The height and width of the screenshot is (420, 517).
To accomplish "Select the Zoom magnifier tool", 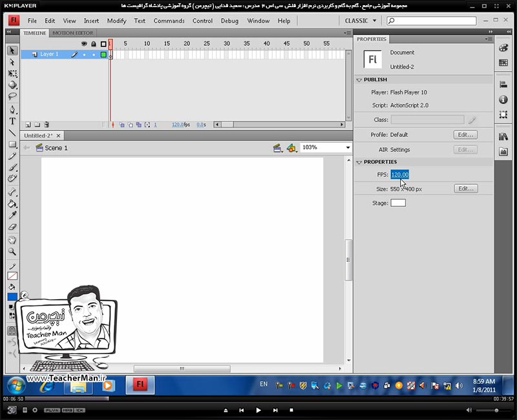I will pyautogui.click(x=12, y=251).
